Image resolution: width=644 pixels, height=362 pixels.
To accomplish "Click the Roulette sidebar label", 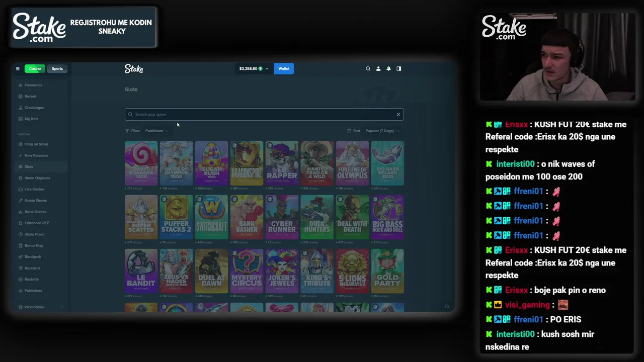I will [x=32, y=279].
